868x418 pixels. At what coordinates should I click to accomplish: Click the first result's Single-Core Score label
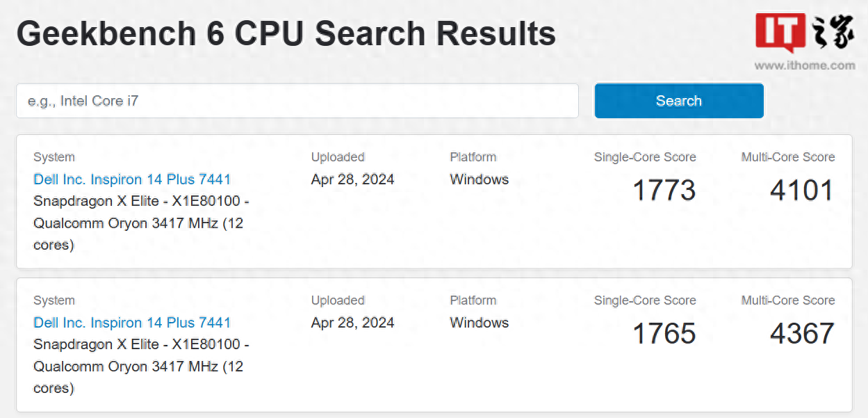point(645,157)
